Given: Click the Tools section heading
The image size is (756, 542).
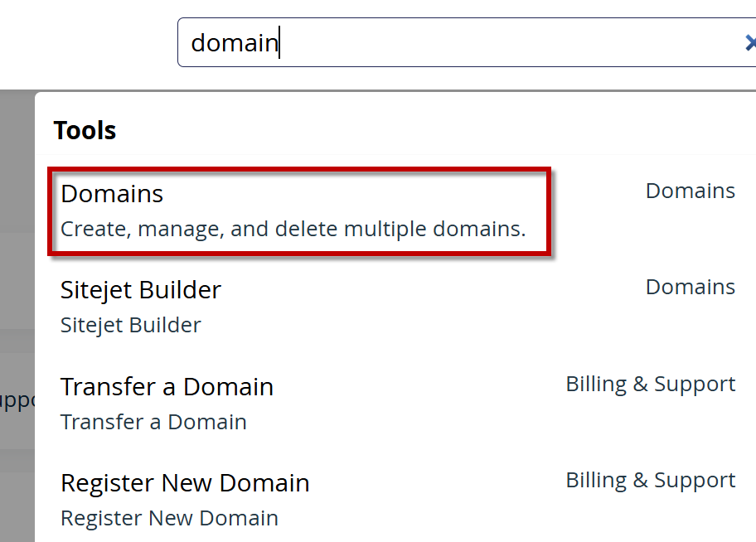Looking at the screenshot, I should click(85, 130).
